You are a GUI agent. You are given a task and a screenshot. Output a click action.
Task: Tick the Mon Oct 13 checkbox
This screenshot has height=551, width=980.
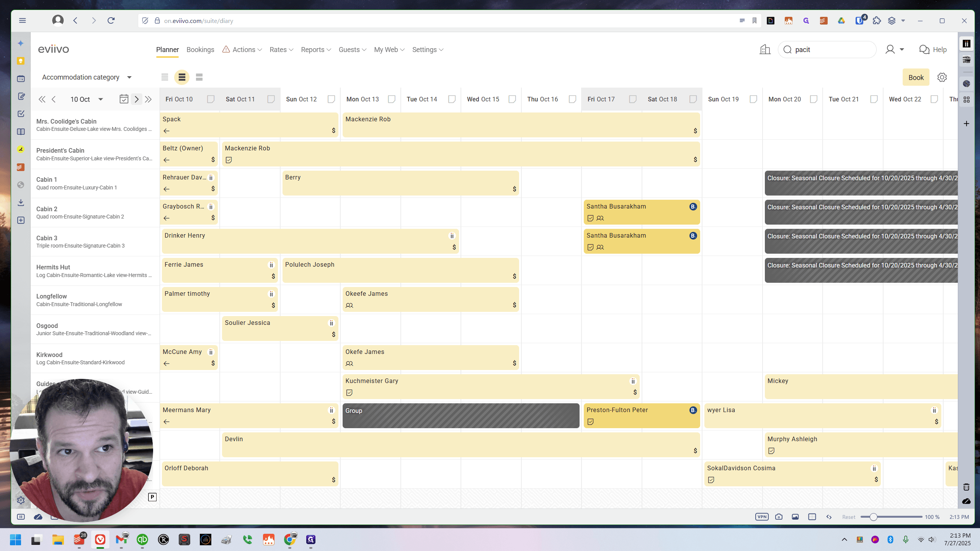coord(392,99)
